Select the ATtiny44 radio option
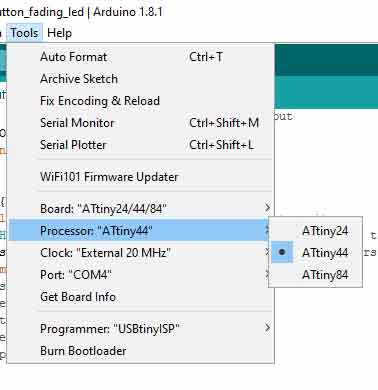The width and height of the screenshot is (378, 390). [x=316, y=253]
